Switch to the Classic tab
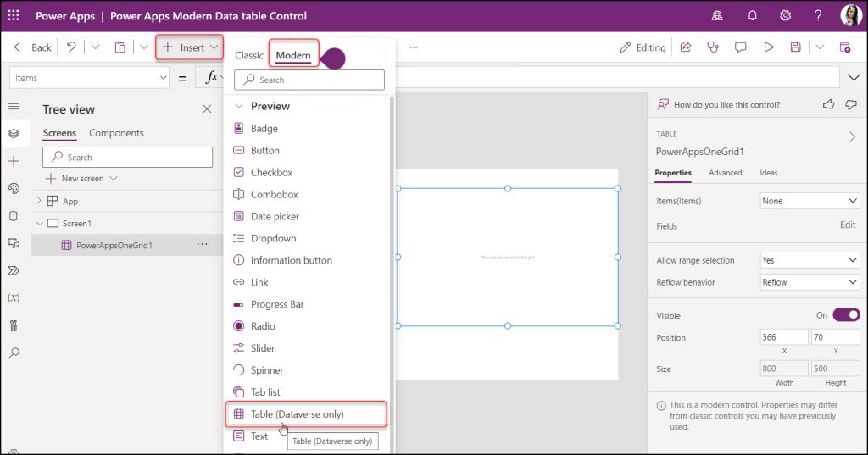The height and width of the screenshot is (455, 868). point(249,55)
